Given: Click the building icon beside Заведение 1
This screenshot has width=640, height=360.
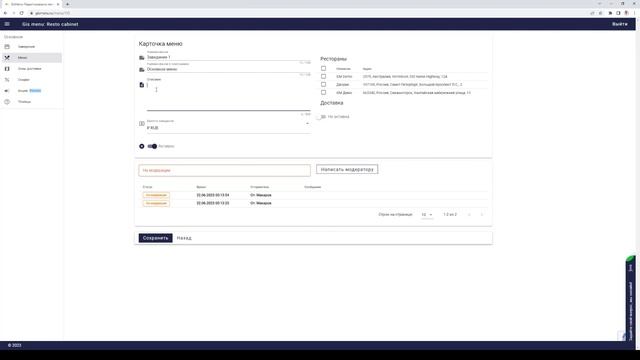Looking at the screenshot, I should (x=142, y=58).
